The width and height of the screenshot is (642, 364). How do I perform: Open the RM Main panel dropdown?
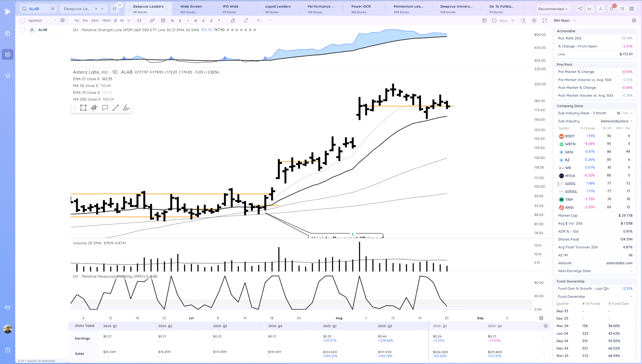[565, 21]
